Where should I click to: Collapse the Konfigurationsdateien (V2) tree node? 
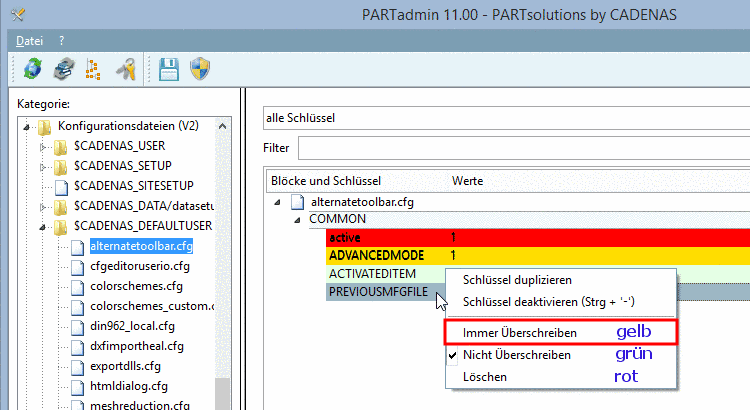click(27, 127)
